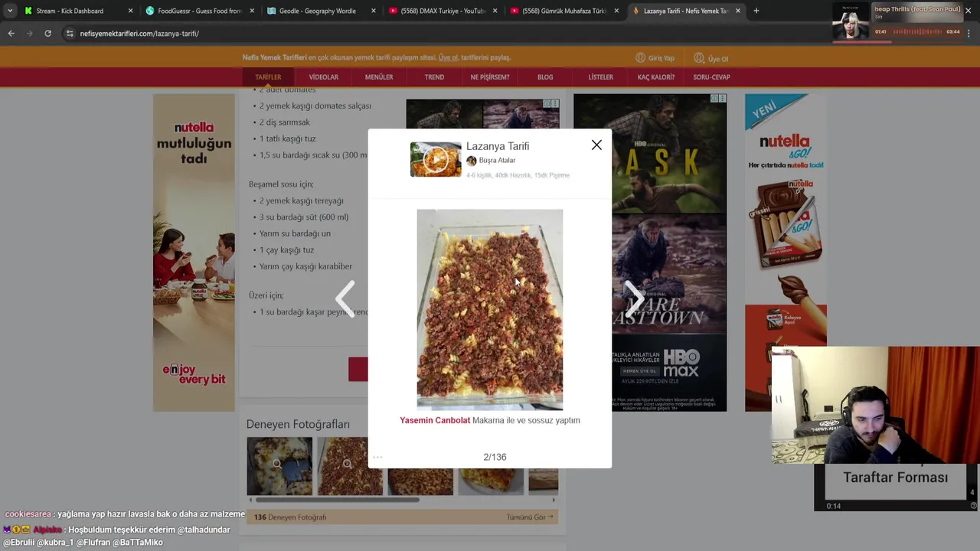Switch to DMAX Türkiye YouTube tab
The height and width of the screenshot is (551, 980).
443,11
